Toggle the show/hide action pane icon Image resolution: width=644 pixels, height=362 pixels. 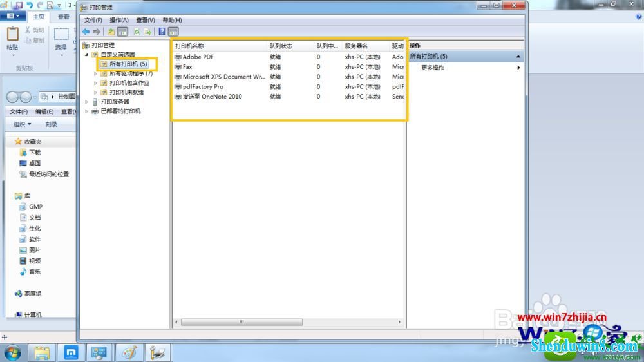point(173,32)
